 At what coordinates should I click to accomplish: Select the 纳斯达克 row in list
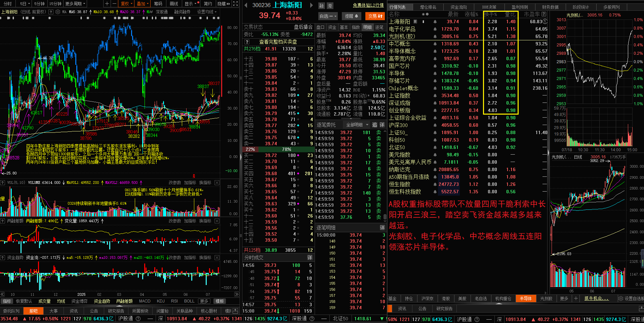[x=468, y=170]
